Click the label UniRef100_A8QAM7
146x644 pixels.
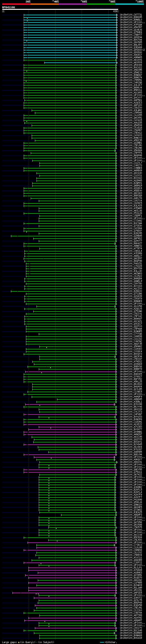[x=131, y=620]
